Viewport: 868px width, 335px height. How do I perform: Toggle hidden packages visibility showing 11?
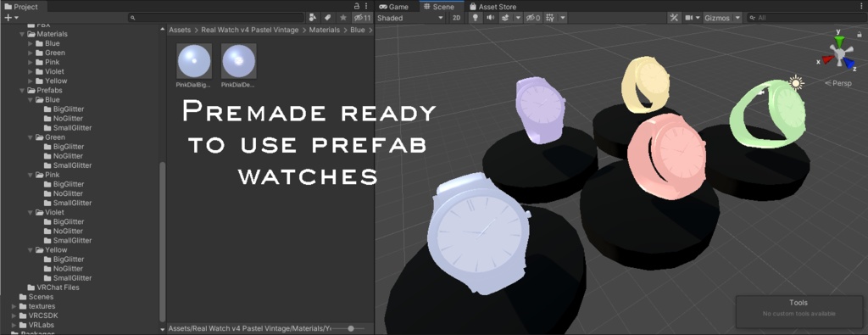tap(362, 18)
